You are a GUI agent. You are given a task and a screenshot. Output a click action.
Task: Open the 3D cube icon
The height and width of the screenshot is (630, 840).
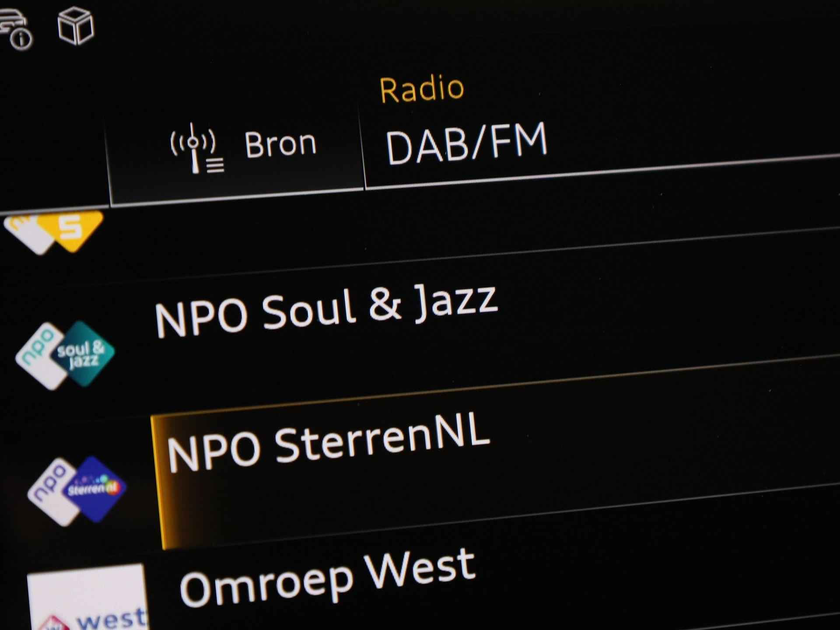pyautogui.click(x=76, y=26)
